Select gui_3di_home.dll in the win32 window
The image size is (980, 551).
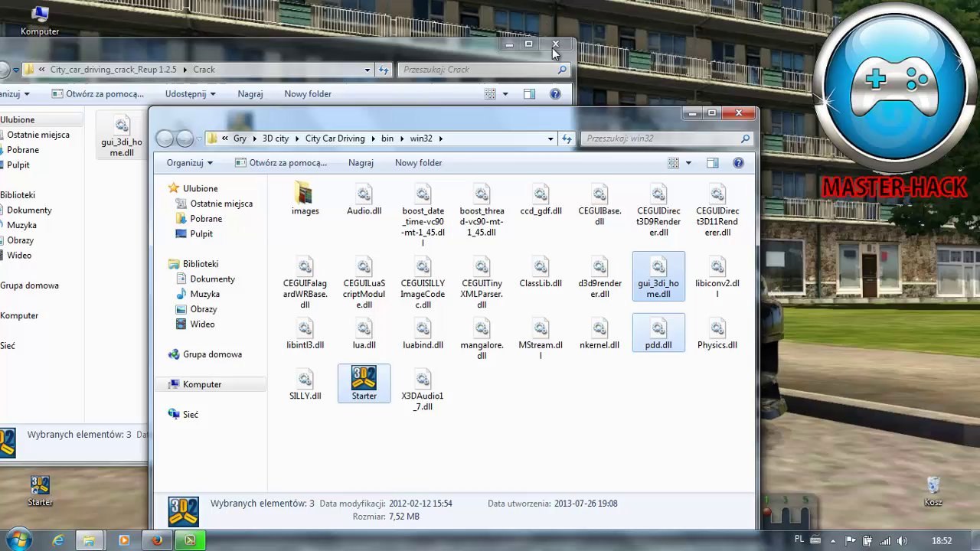point(658,278)
